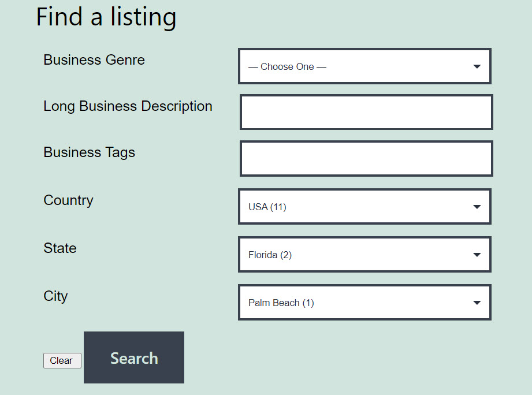Click the Country dropdown arrow icon
Viewport: 532px width, 395px height.
(x=477, y=207)
